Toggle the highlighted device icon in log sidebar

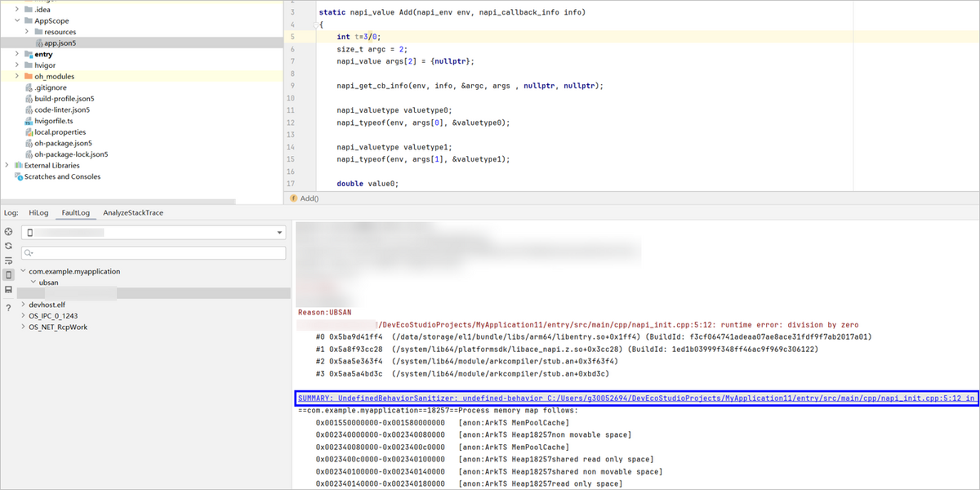click(x=8, y=275)
